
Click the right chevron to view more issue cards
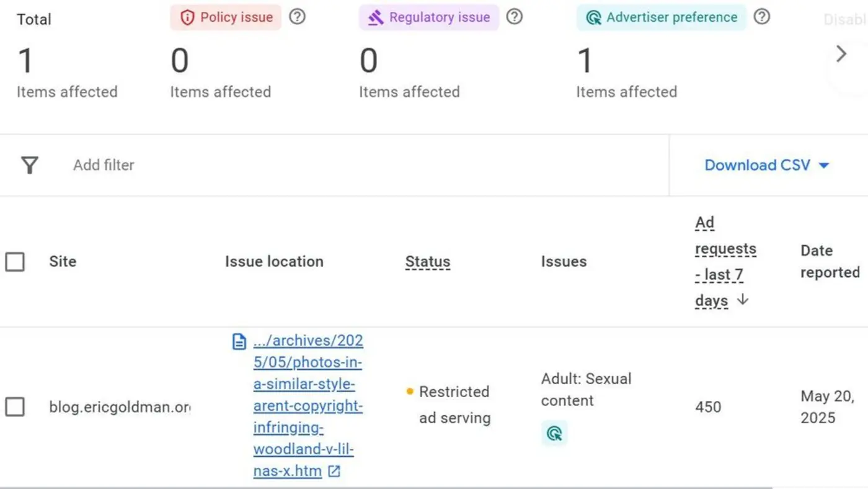(x=841, y=54)
